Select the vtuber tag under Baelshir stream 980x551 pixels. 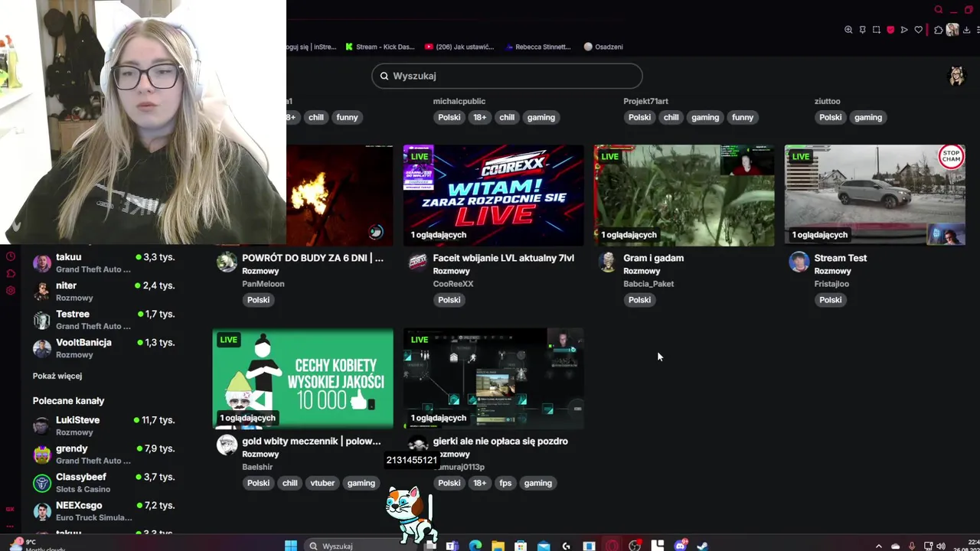click(x=322, y=483)
